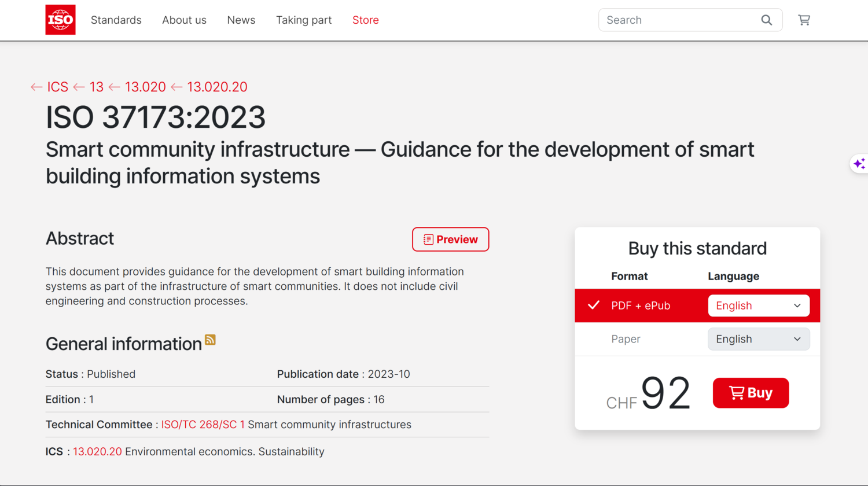Click the CHF 92 price

point(648,393)
